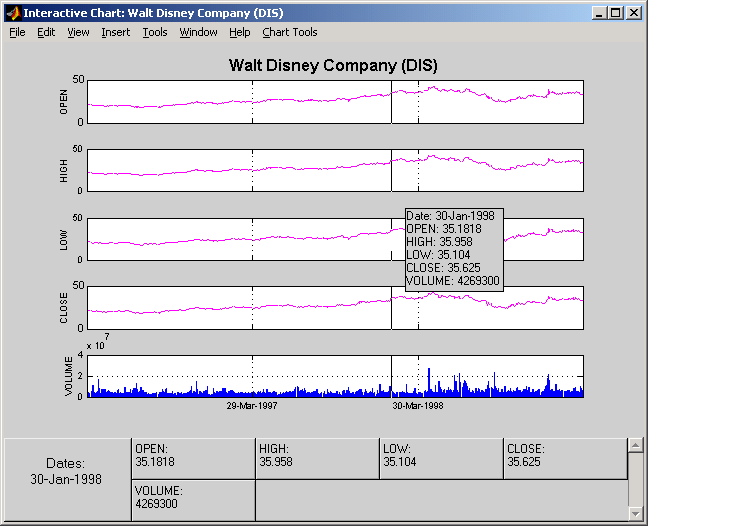740x528 pixels.
Task: Click the Dates: 30-Jan-1998 panel
Action: (x=67, y=480)
